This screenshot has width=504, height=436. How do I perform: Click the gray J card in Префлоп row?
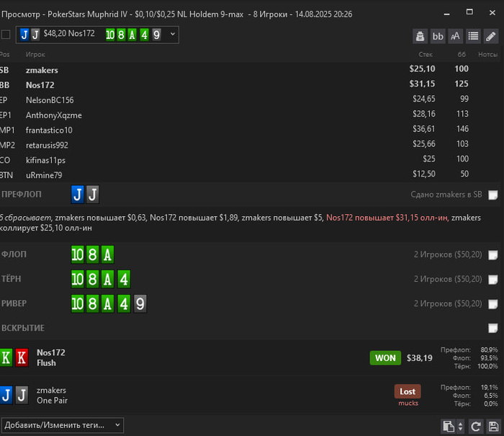93,195
